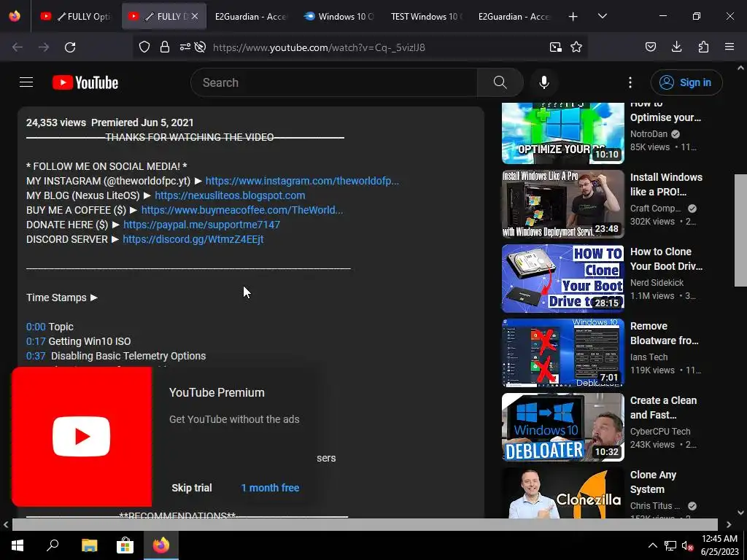Open Remove Bloatware video thumbnail
This screenshot has width=747, height=560.
click(x=562, y=353)
